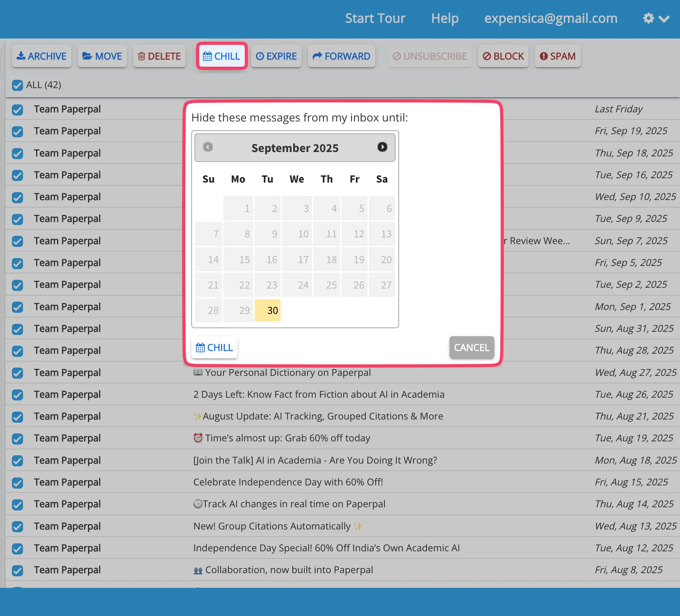Deselect the Wed, Aug 27 message checkbox
Viewport: 680px width, 616px height.
[17, 373]
